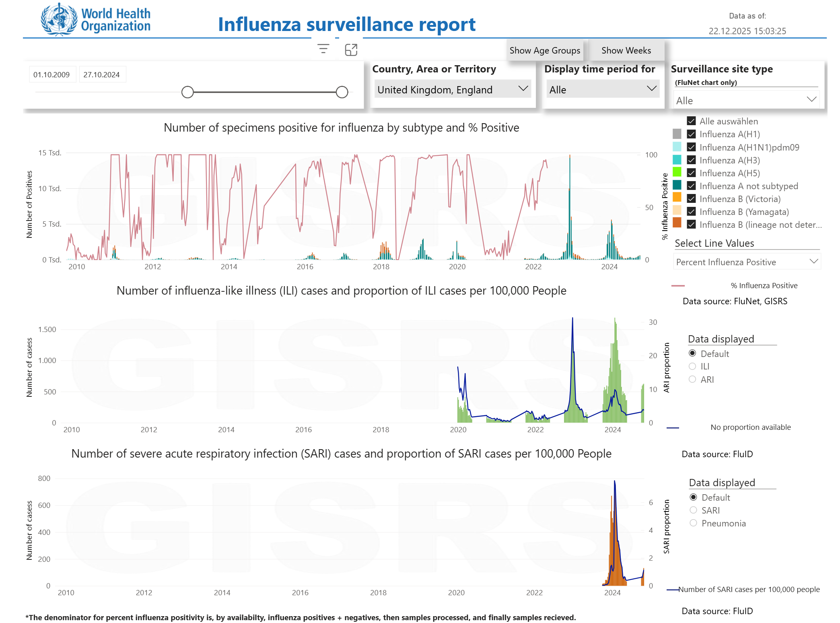Open the Select Line Values dropdown
Screen dimensions: 840x623
point(747,262)
